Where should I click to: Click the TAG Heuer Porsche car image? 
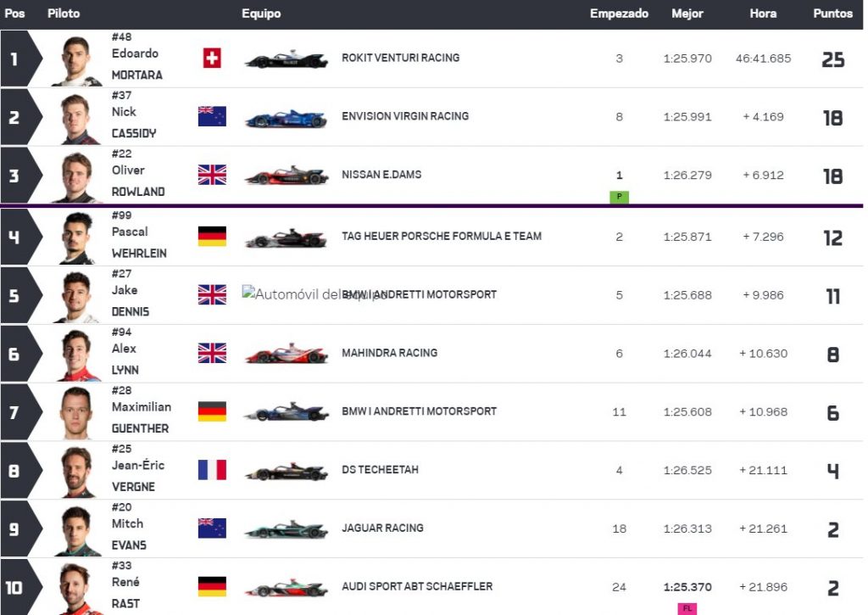pos(287,238)
